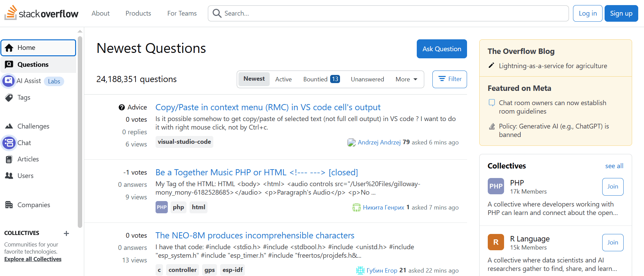
Task: Click the policy icon beside Generative AI post
Action: (491, 126)
